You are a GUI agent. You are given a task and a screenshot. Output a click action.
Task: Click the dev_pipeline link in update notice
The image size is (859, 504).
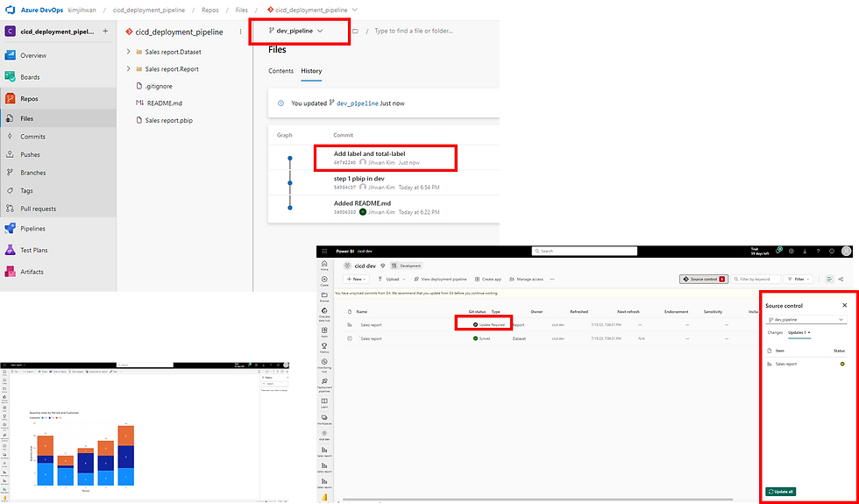[x=358, y=103]
